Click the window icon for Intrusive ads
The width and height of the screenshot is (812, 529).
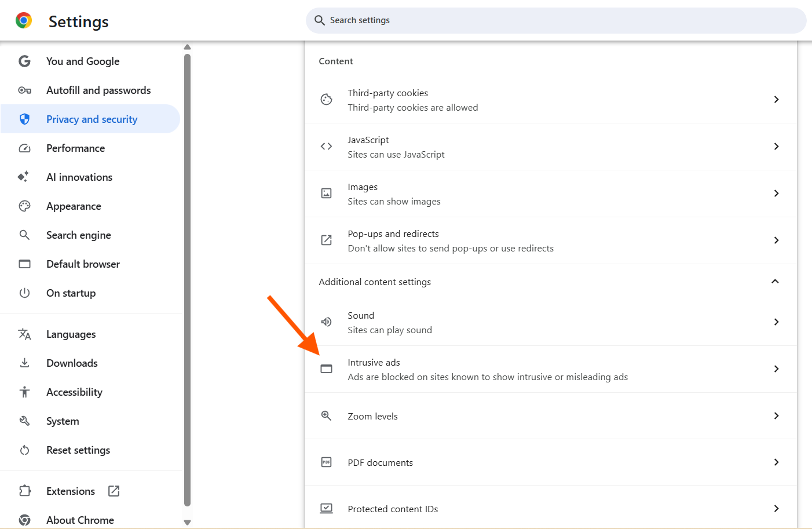327,369
